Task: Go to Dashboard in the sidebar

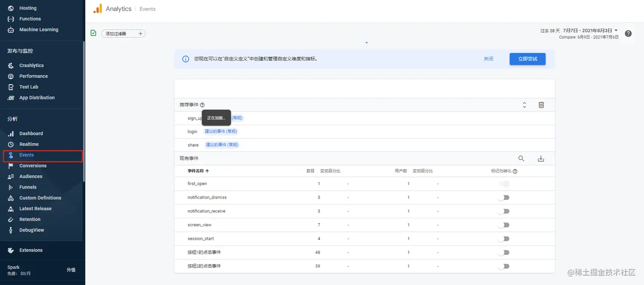Action: [30, 133]
